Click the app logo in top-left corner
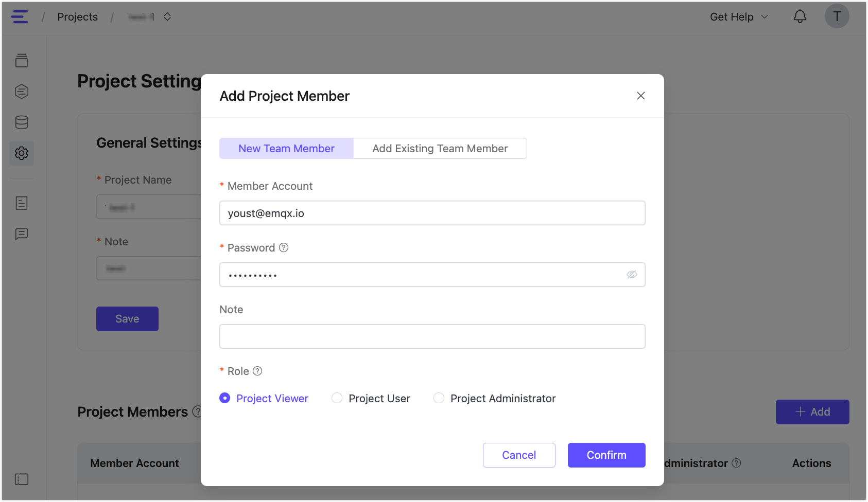The image size is (868, 502). (20, 17)
